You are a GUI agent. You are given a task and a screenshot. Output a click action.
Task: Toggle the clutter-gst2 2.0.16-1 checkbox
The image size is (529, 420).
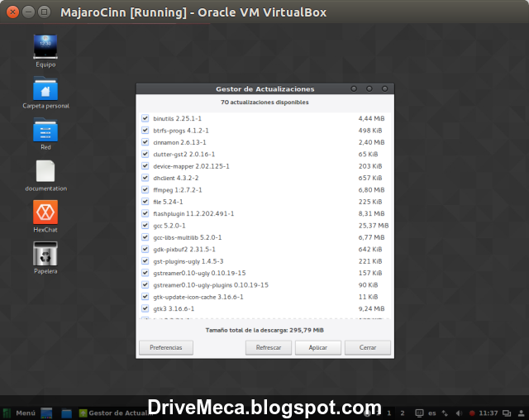point(145,154)
